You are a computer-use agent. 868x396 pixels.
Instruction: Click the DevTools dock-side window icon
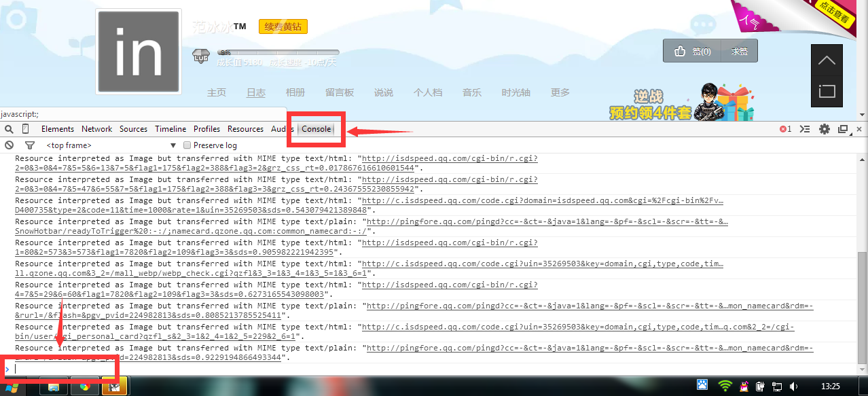click(x=844, y=129)
